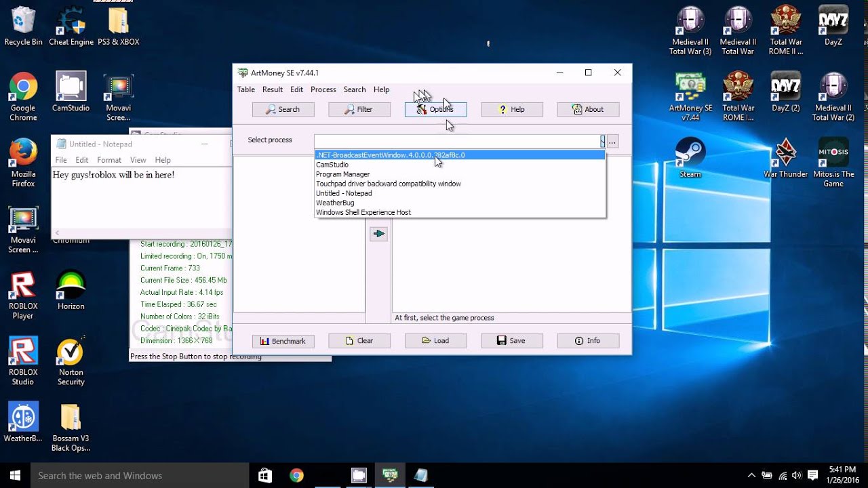Open taskbar clock and date
This screenshot has width=868, height=488.
[842, 475]
